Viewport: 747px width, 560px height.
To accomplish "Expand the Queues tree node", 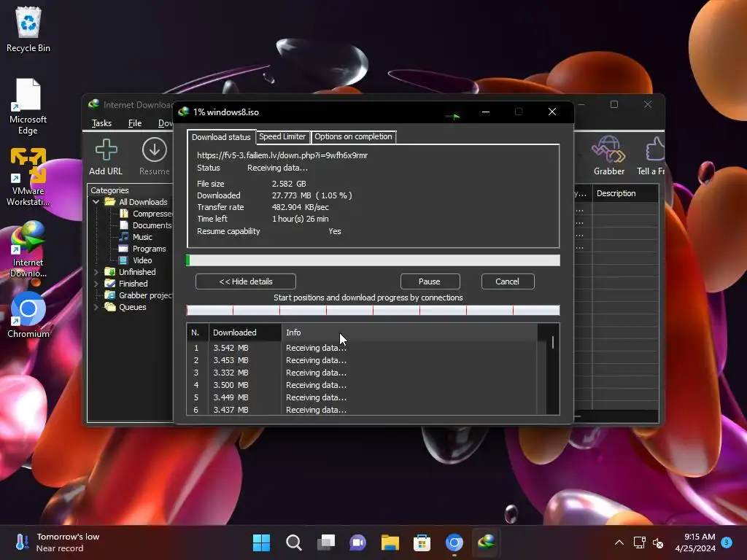I will point(96,307).
